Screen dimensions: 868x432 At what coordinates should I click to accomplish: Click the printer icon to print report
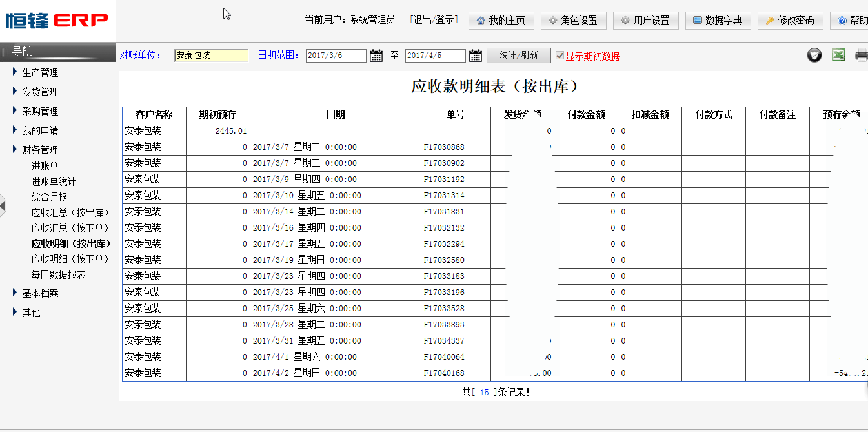pos(862,56)
